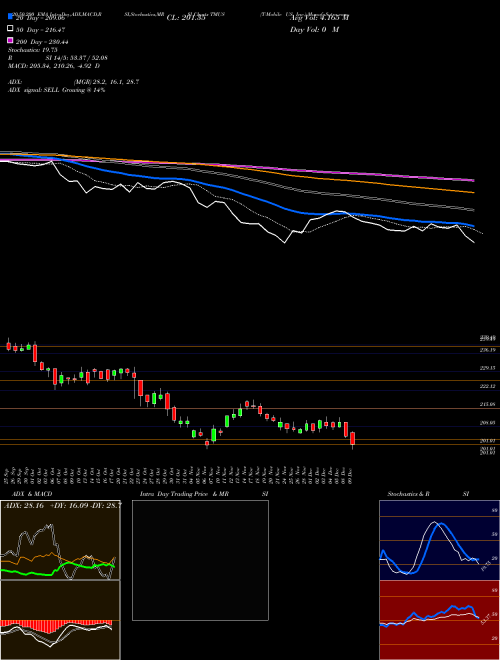500x660 pixels.
Task: Click the 'ADX: 28.16 +DY: 16.09 -DY: 28.7' header
Action: tap(62, 505)
